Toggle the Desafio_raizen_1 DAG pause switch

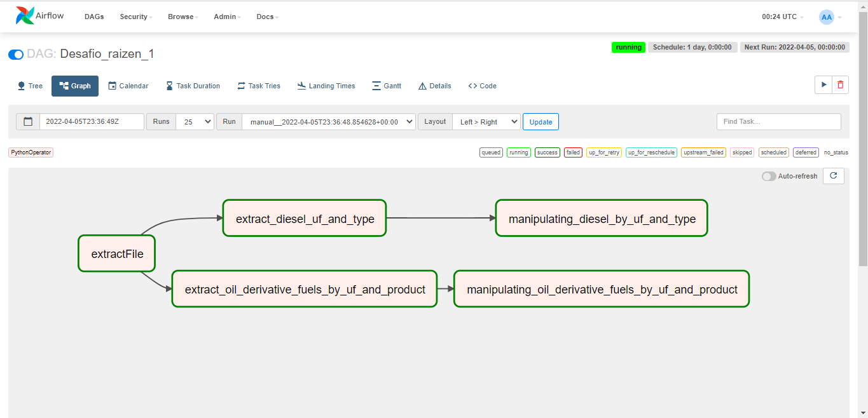coord(16,55)
